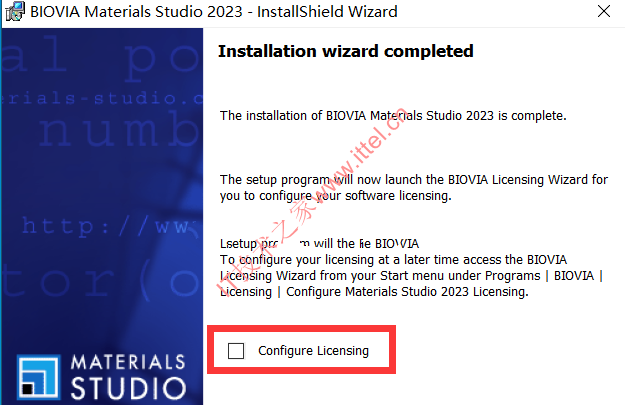625x405 pixels.
Task: Click the large numb text on banner
Action: [120, 130]
